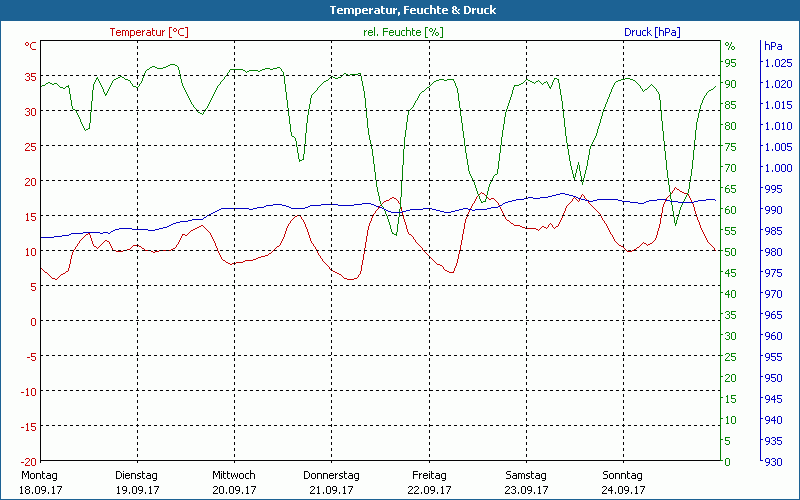Click the '1.025' tick on the pressure axis
The image size is (800, 500).
click(778, 63)
